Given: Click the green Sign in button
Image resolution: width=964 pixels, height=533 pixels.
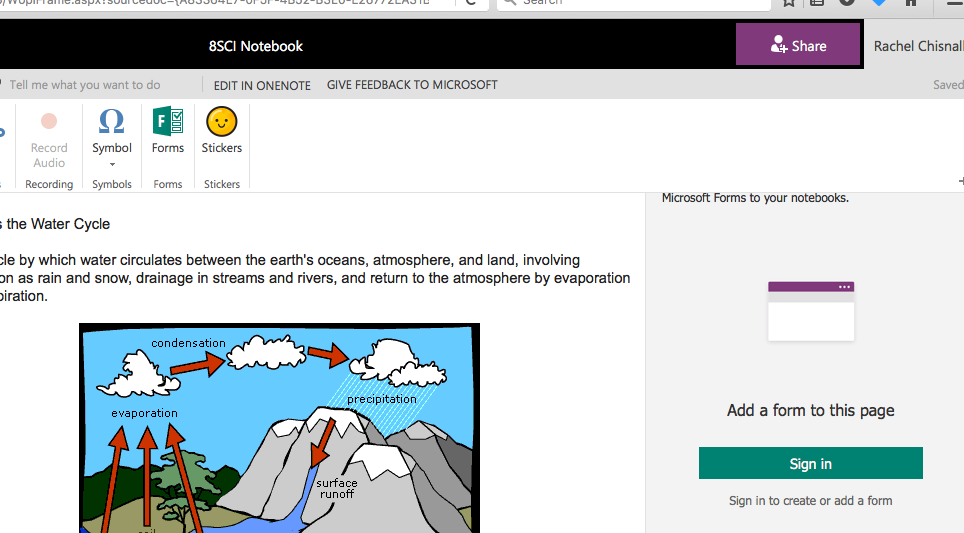Looking at the screenshot, I should (x=810, y=464).
